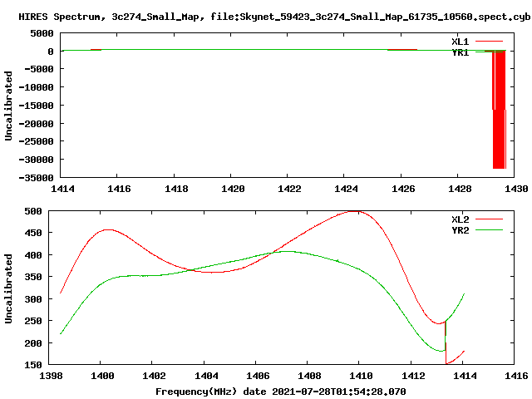532x399 pixels.
Task: Select the YR1 legend label
Action: click(x=460, y=52)
